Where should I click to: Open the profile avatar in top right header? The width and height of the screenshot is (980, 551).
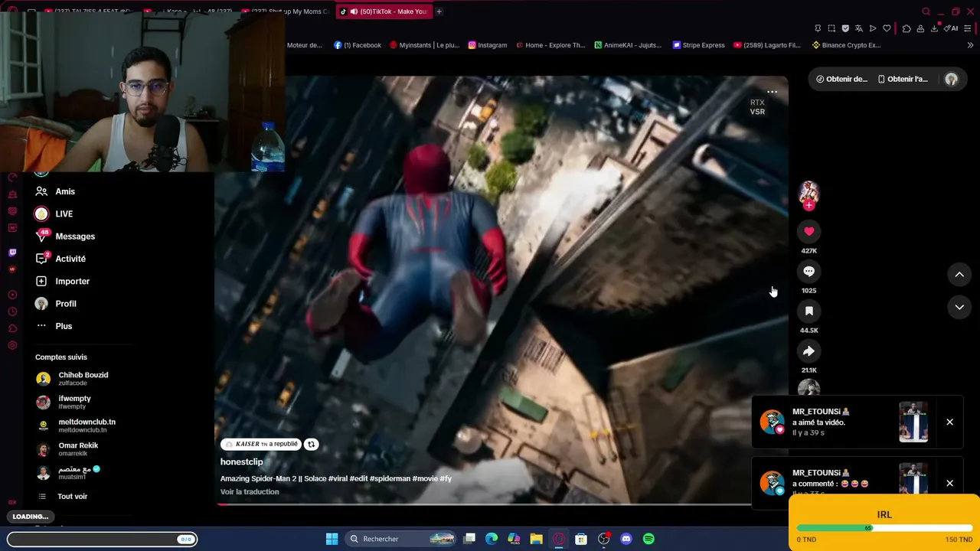pyautogui.click(x=951, y=79)
